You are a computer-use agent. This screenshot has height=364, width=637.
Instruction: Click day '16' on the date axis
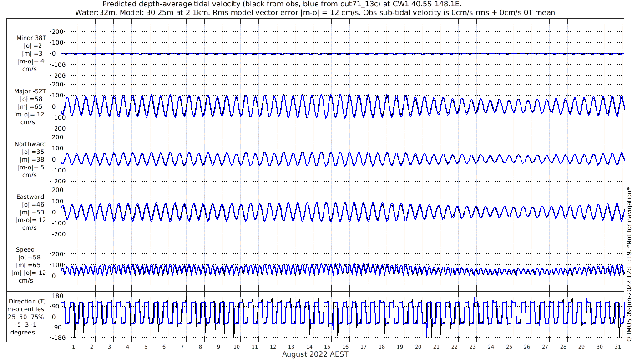click(x=345, y=347)
